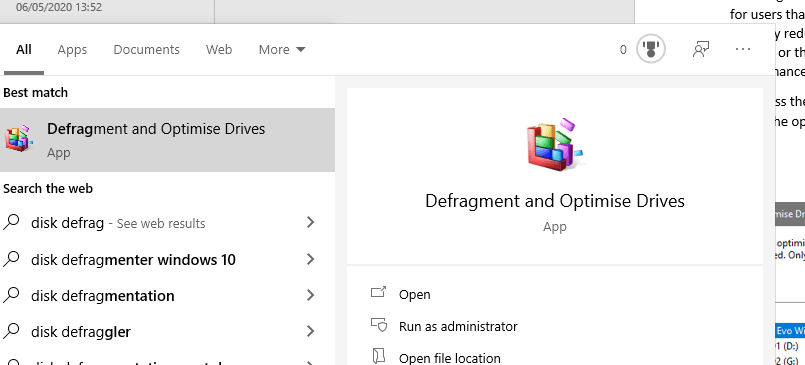Select Defragment and Optimise Drives best match
This screenshot has width=805, height=365.
coord(167,140)
